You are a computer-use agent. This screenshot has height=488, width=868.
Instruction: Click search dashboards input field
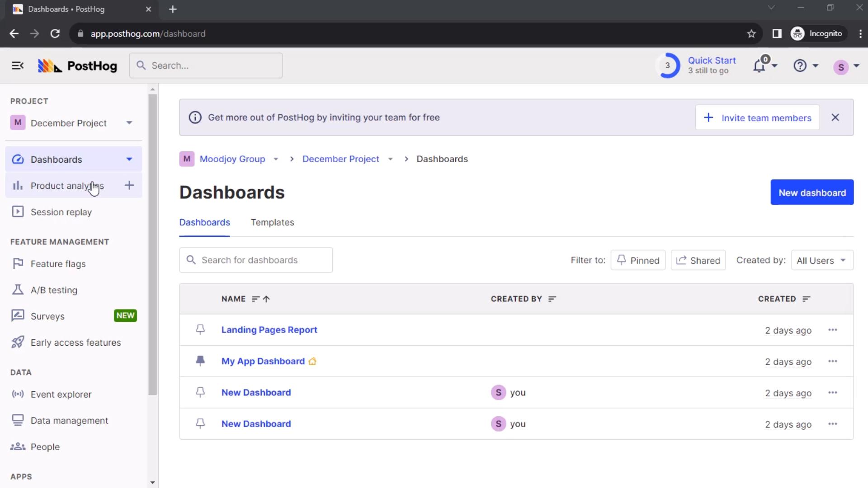256,260
